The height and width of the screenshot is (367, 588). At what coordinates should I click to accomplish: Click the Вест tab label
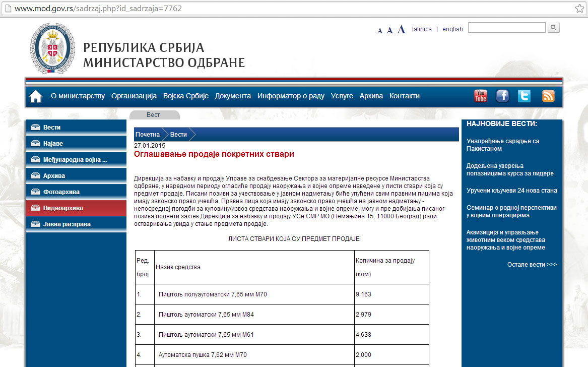tap(153, 115)
